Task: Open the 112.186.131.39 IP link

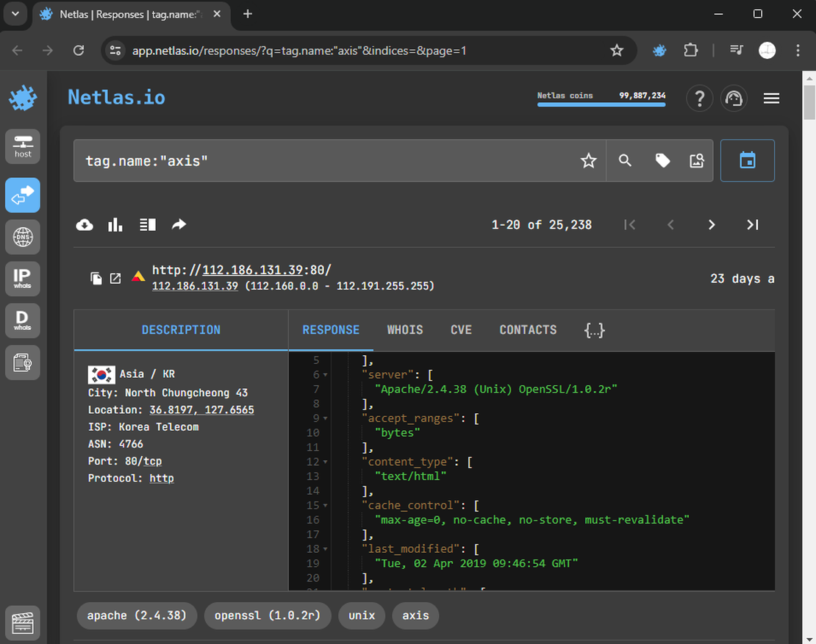Action: click(x=195, y=286)
